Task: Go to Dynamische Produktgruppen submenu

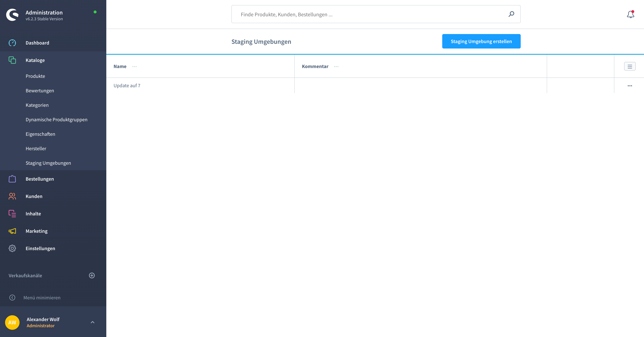Action: (57, 120)
